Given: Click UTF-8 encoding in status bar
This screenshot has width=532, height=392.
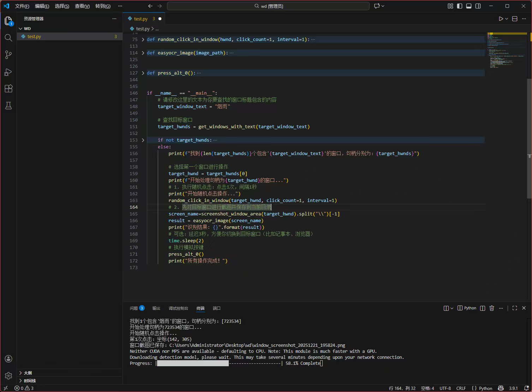Looking at the screenshot, I should 445,388.
